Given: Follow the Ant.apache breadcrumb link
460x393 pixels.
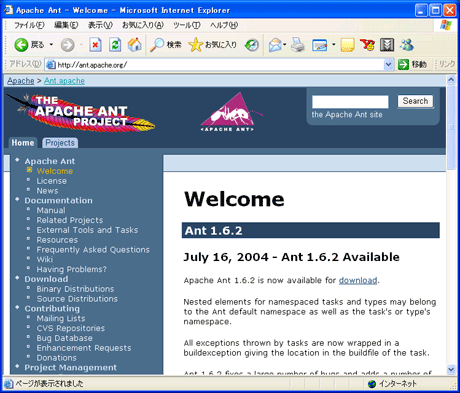Looking at the screenshot, I should tap(64, 81).
